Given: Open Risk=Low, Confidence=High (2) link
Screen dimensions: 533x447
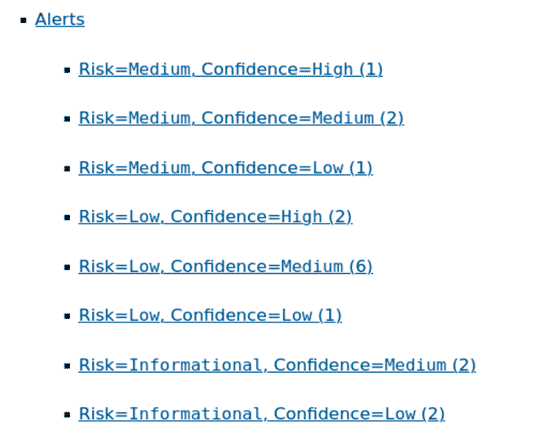Looking at the screenshot, I should coord(216,217).
